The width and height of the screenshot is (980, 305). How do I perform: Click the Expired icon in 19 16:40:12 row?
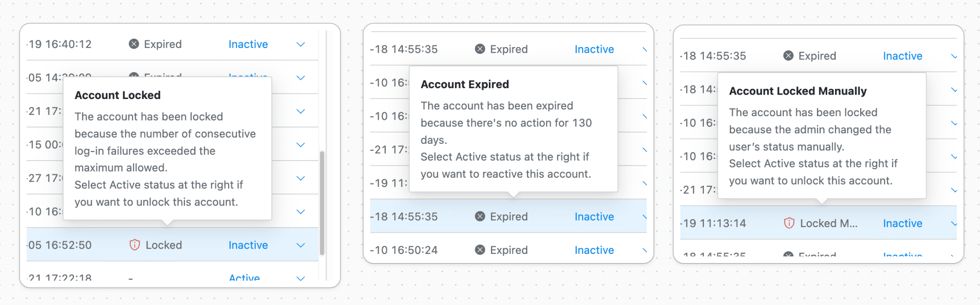pos(134,44)
